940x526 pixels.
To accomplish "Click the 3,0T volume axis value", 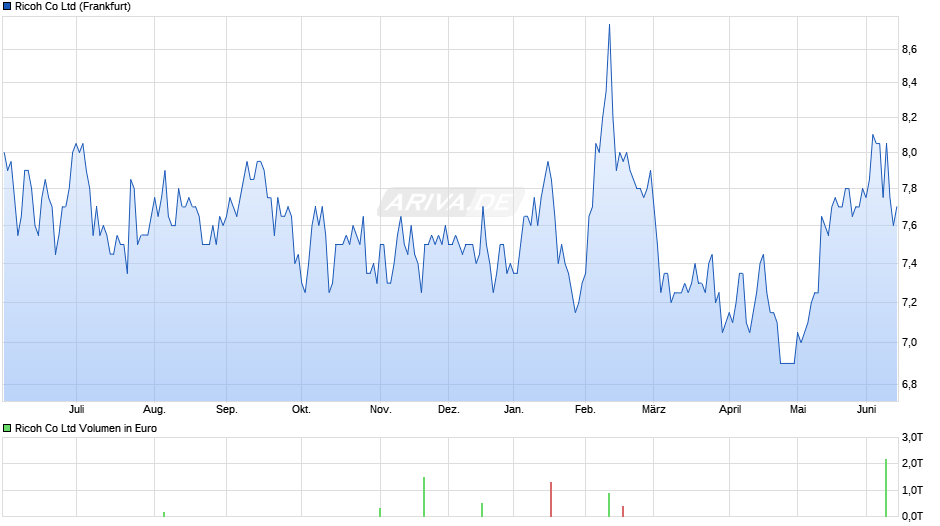I will [912, 437].
